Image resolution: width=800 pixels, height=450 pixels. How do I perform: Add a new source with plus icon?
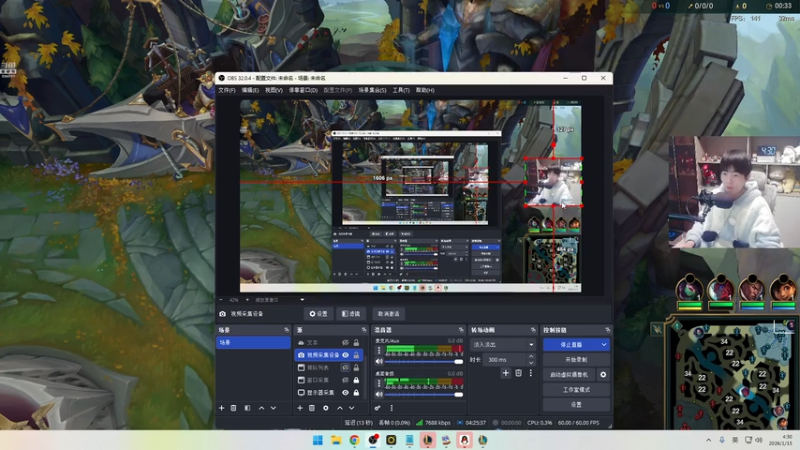[300, 408]
